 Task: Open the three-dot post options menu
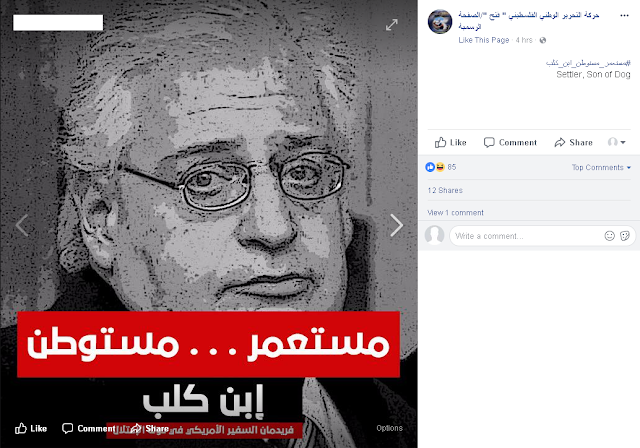(x=624, y=16)
